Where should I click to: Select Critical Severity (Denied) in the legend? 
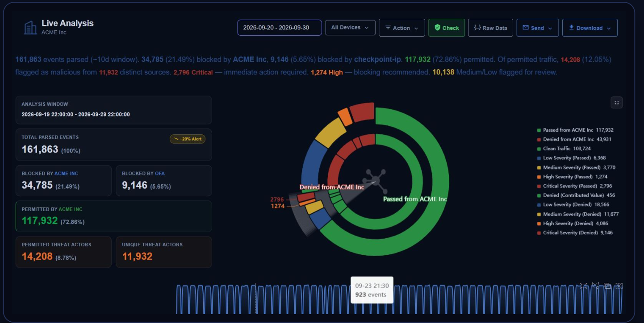[575, 233]
